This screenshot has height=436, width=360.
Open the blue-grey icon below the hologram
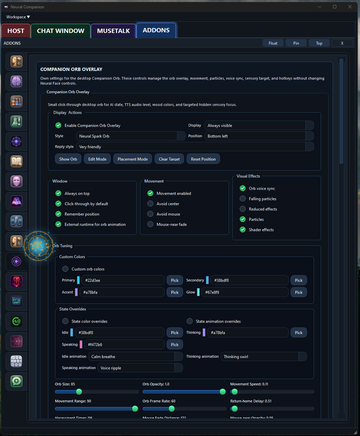click(x=16, y=221)
